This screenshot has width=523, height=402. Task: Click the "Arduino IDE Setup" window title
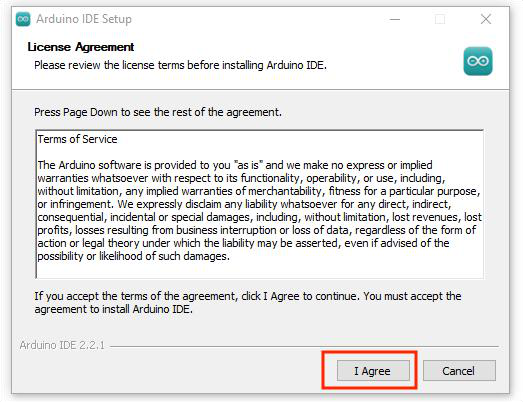(84, 19)
